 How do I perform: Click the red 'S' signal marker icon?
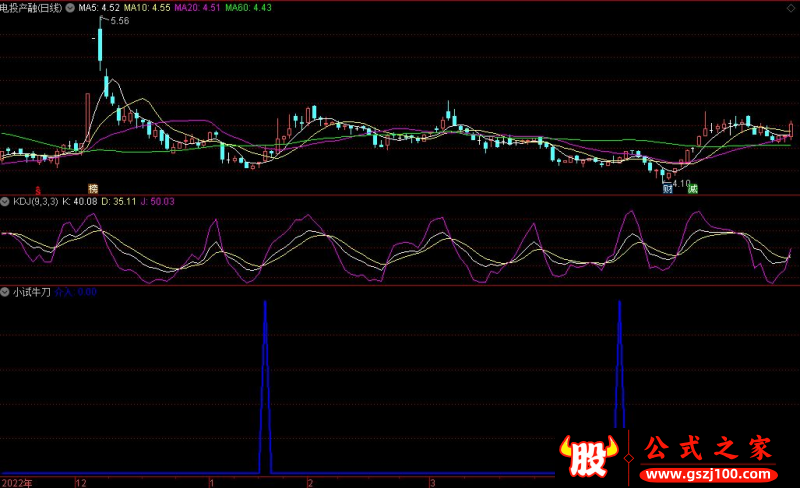click(38, 189)
